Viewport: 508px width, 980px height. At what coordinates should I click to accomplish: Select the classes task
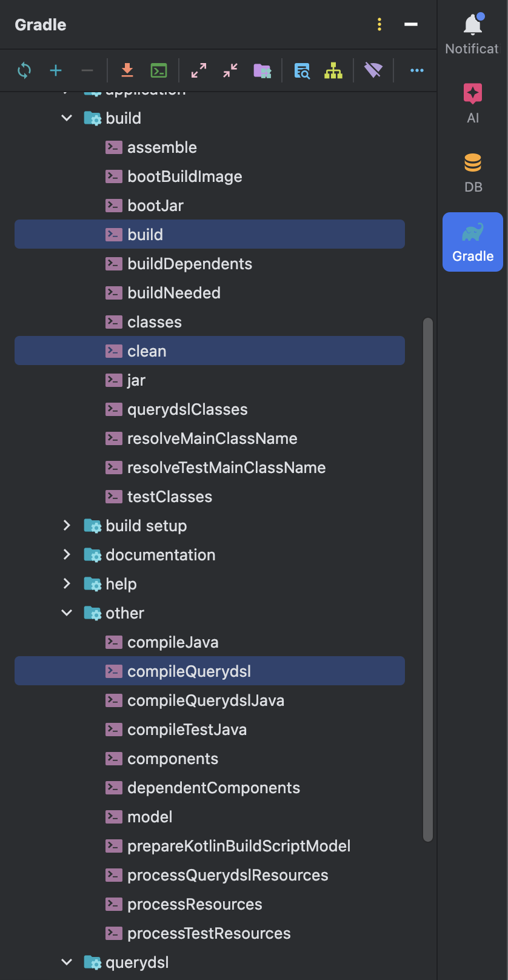(210, 322)
